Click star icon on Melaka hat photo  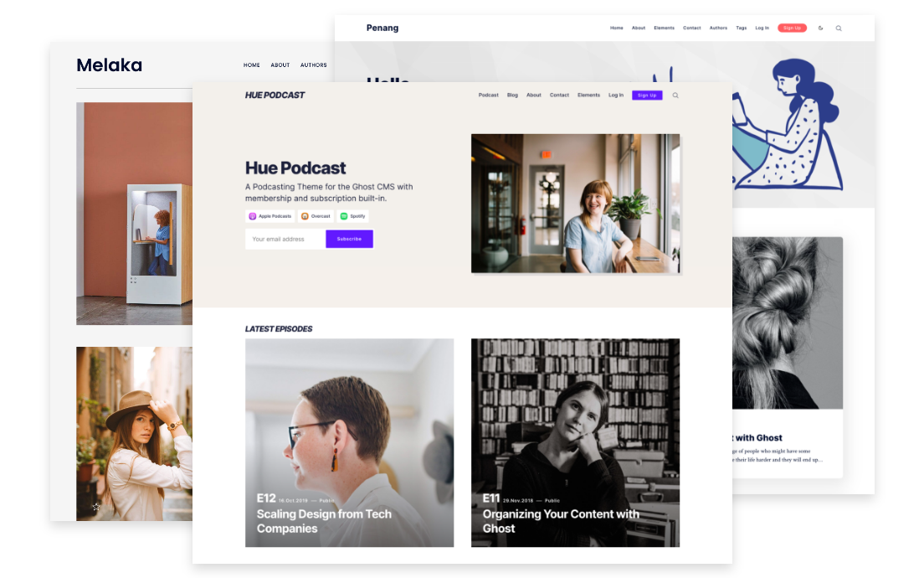pyautogui.click(x=96, y=507)
